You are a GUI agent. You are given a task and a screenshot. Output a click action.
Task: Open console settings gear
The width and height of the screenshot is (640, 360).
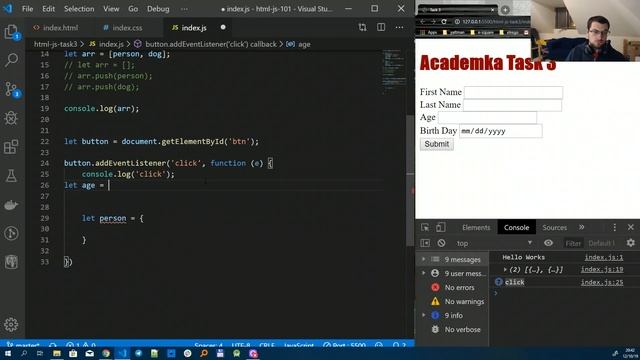(631, 243)
